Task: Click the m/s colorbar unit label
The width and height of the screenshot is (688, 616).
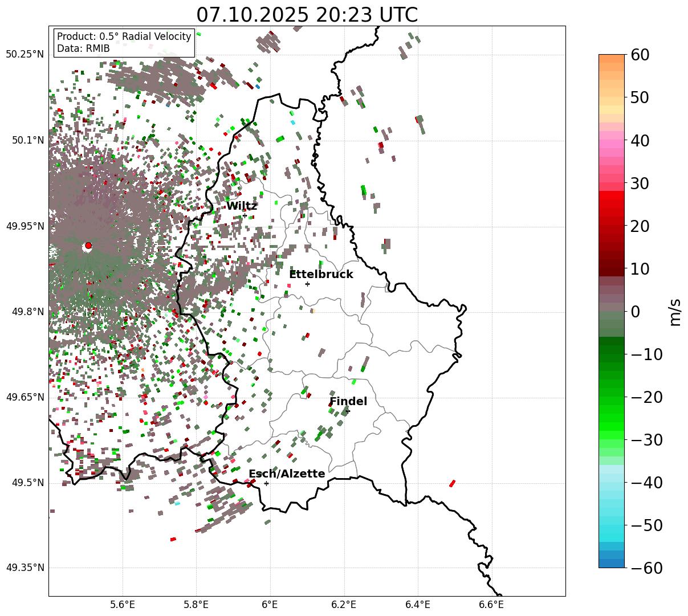Action: tap(675, 312)
